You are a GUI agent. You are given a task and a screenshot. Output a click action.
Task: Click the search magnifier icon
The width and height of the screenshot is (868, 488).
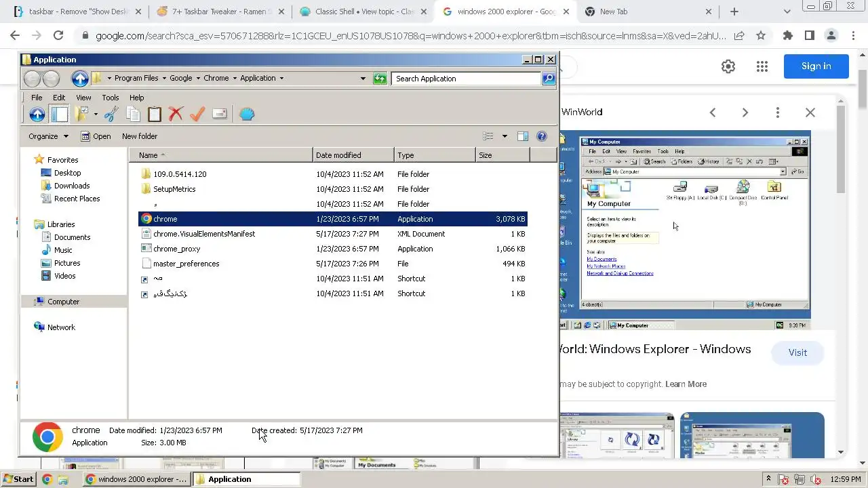point(549,79)
